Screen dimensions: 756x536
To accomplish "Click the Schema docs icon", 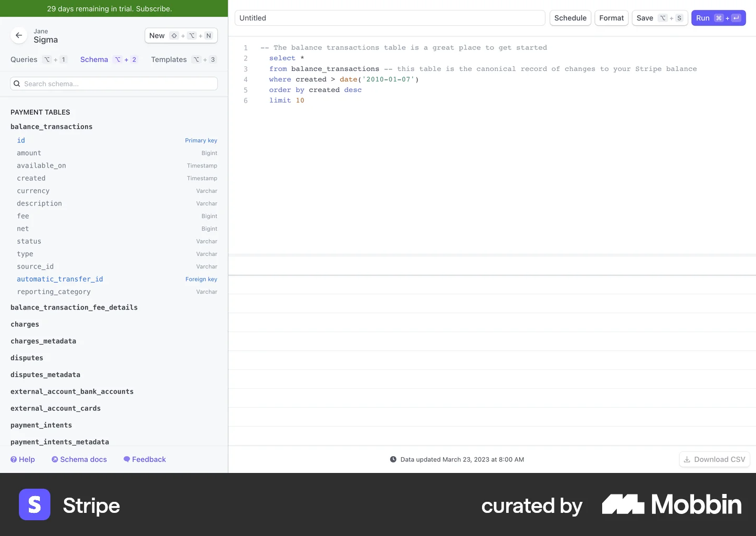I will click(55, 459).
